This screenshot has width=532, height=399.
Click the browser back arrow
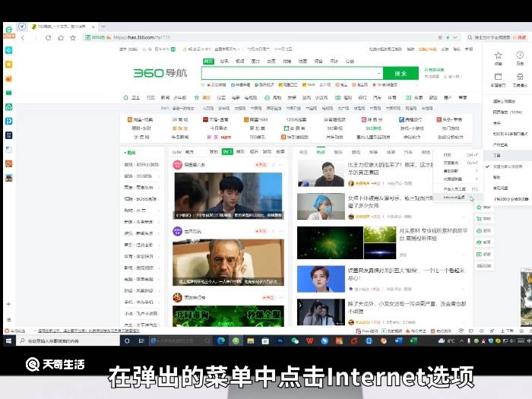23,38
